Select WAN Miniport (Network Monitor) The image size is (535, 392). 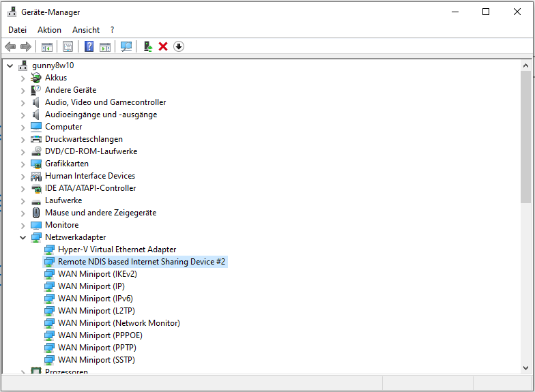119,323
